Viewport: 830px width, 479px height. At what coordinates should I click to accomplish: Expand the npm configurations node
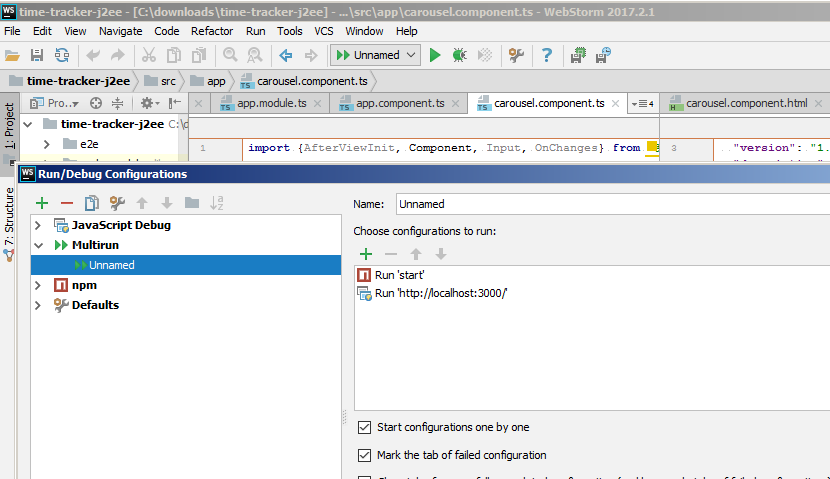(38, 285)
